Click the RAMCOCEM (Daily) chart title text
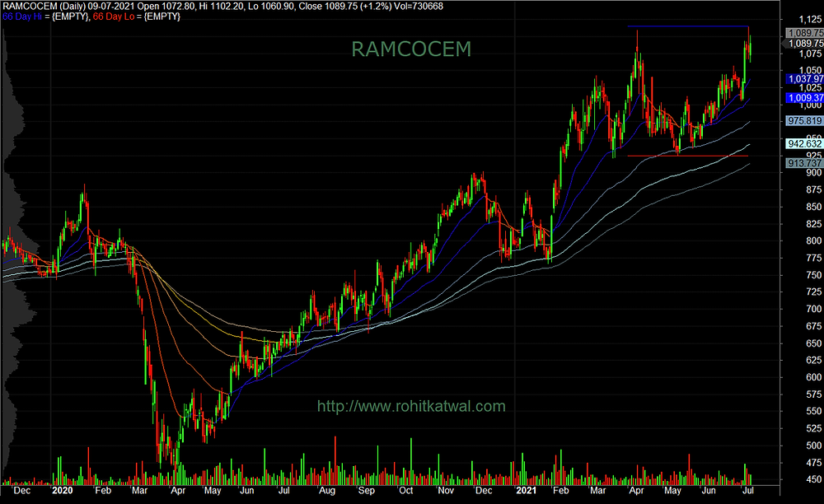The width and height of the screenshot is (824, 504). tap(43, 7)
